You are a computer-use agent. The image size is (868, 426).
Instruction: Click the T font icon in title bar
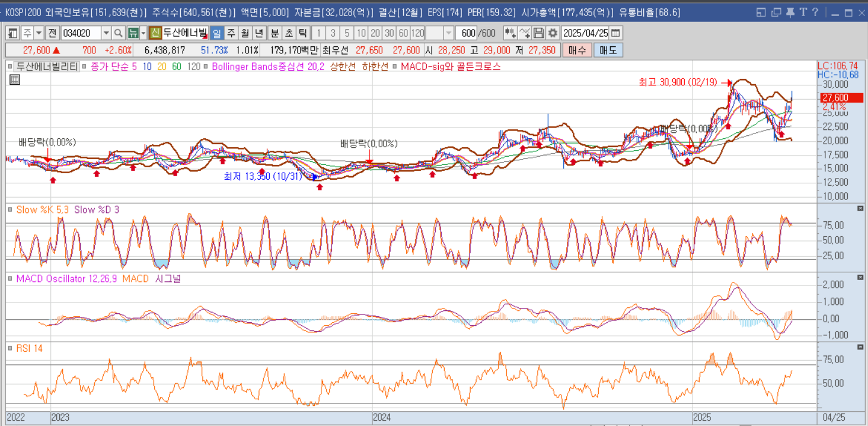[x=803, y=12]
